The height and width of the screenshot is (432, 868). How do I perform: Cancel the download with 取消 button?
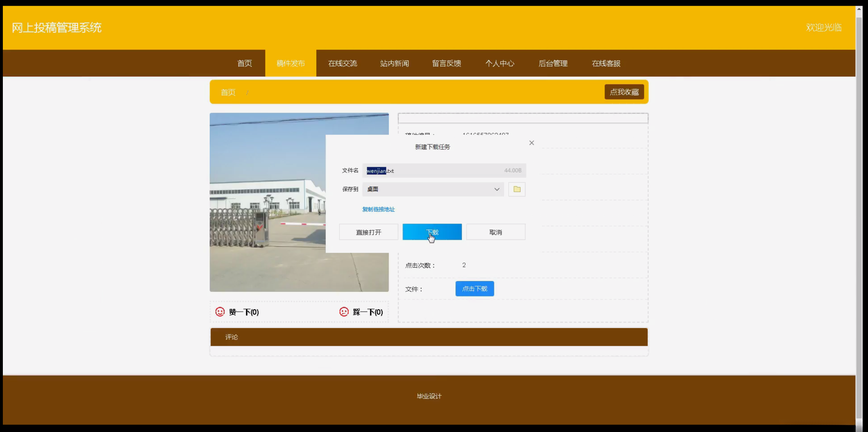point(495,232)
